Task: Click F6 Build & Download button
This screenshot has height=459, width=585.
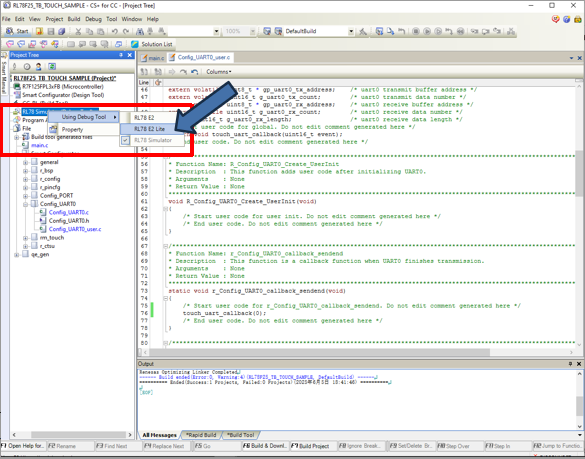Action: coord(265,446)
